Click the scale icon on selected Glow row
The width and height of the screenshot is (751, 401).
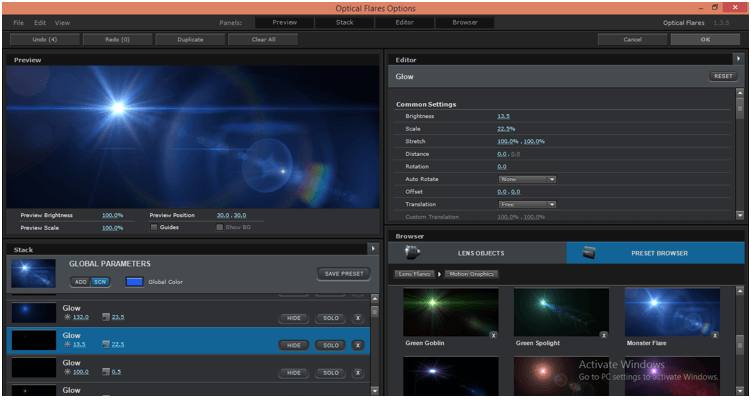(105, 345)
